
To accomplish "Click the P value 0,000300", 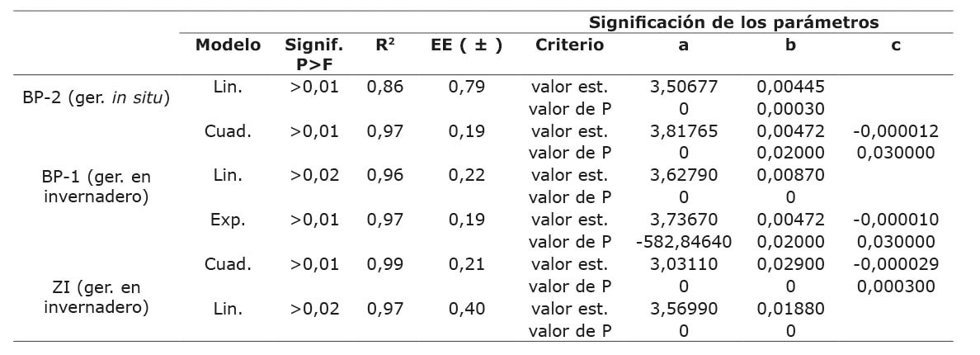I will 896,286.
